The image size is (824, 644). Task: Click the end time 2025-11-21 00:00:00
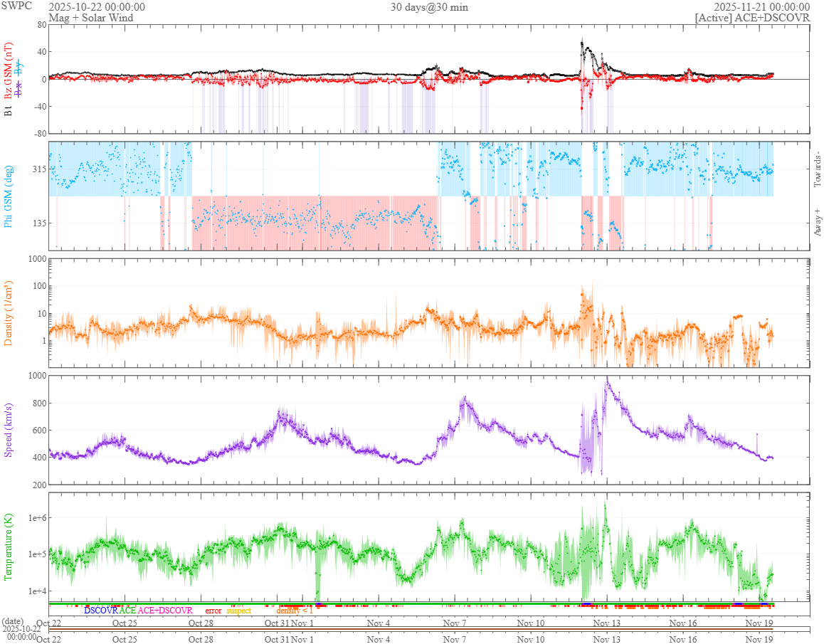(x=761, y=7)
